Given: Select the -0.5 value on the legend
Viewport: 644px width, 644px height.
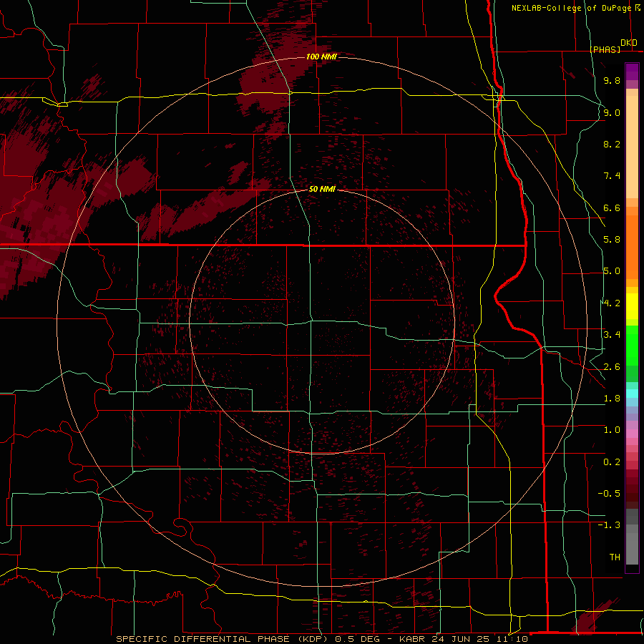Looking at the screenshot, I should point(609,494).
